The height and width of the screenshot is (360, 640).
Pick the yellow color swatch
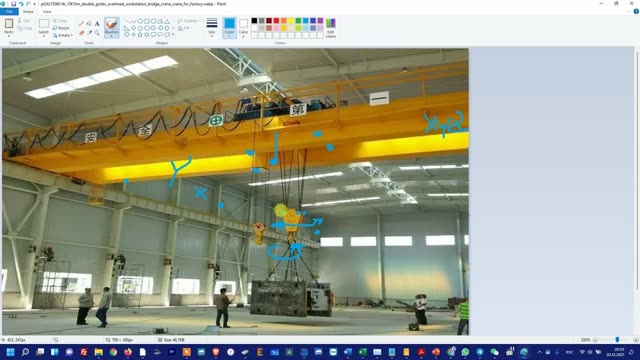[291, 21]
